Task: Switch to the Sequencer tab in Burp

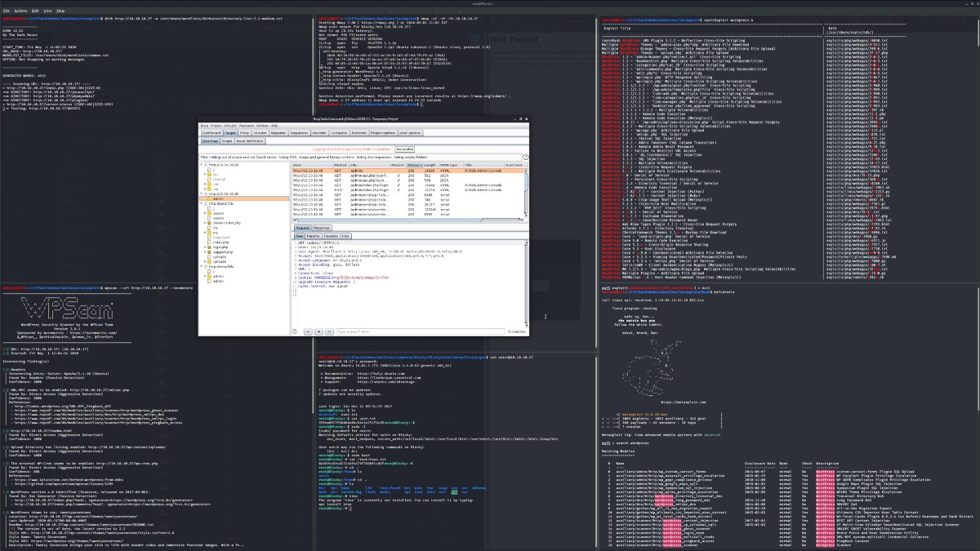Action: (299, 133)
